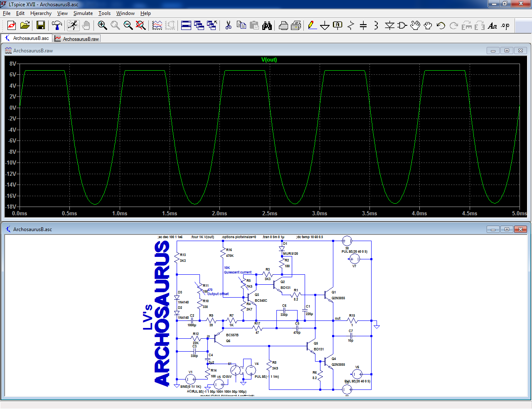Rotate selection toolbar icon

click(x=467, y=25)
